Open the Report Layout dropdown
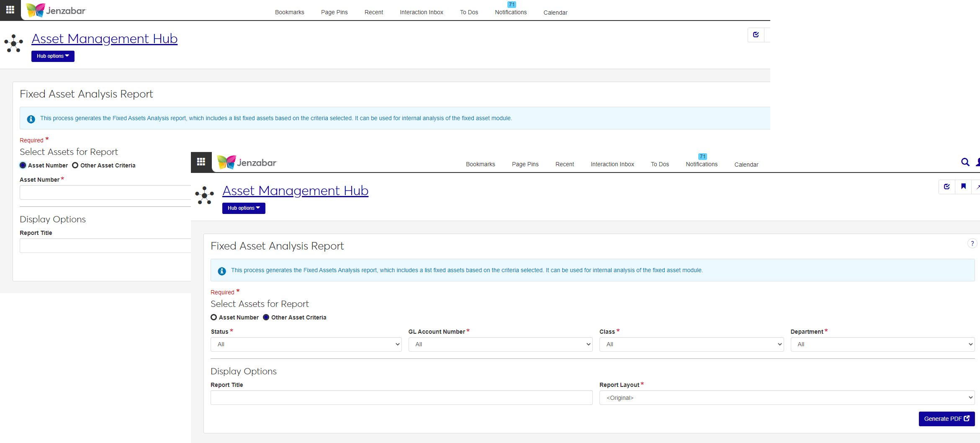980x443 pixels. click(786, 398)
